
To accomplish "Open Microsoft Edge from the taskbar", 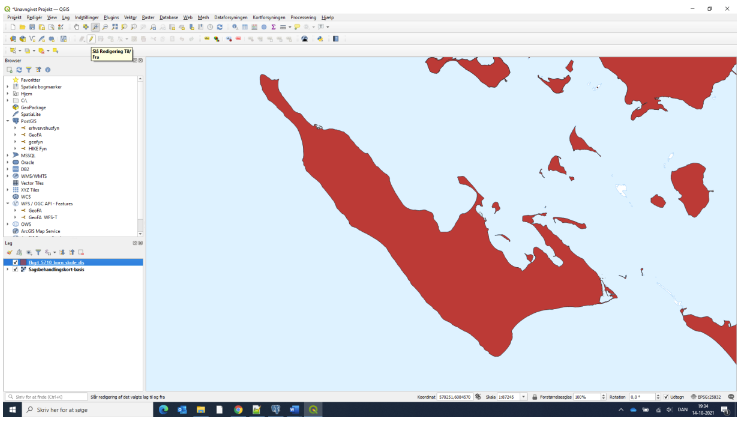I will point(164,410).
